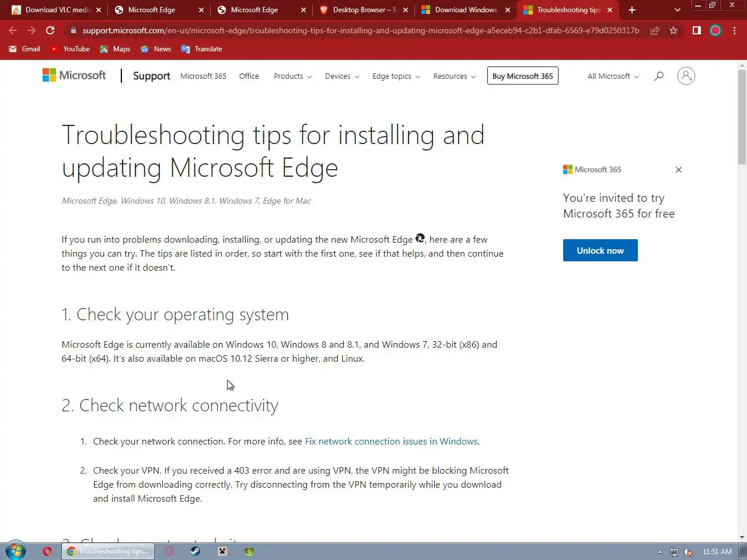Open Microsoft 365 in the nav bar
This screenshot has height=560, width=747.
203,76
